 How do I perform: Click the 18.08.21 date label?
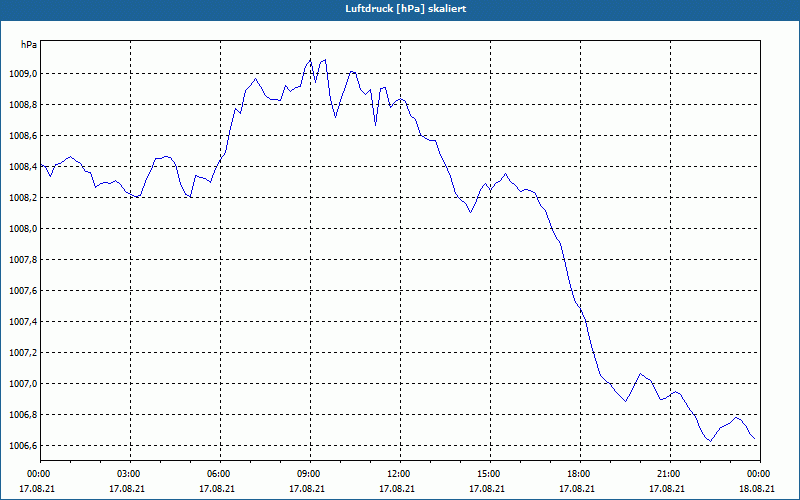(x=757, y=488)
